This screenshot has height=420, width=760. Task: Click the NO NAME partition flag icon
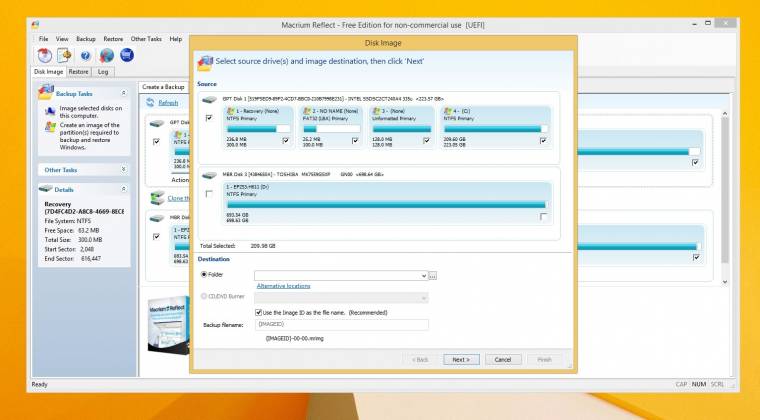(307, 111)
